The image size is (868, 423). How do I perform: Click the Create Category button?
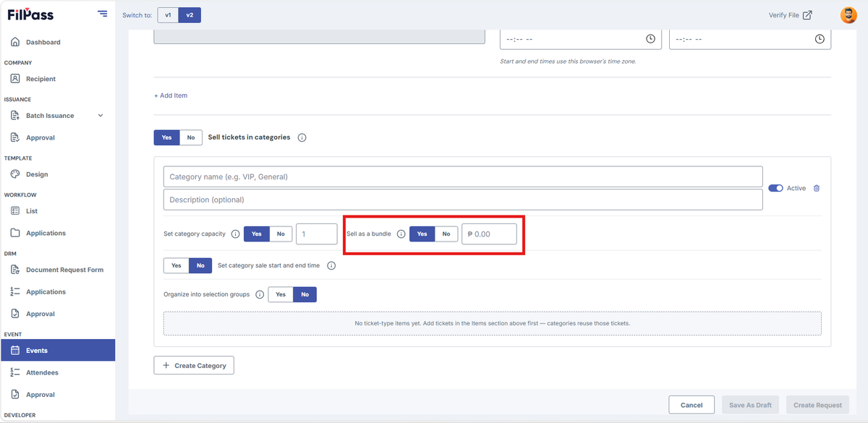tap(194, 365)
